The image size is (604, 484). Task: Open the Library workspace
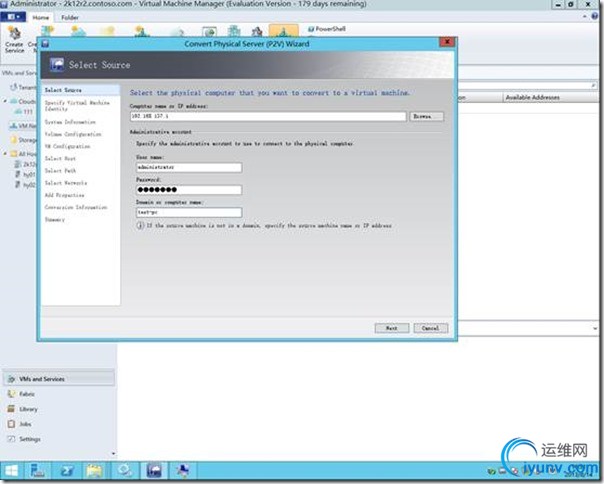click(23, 409)
